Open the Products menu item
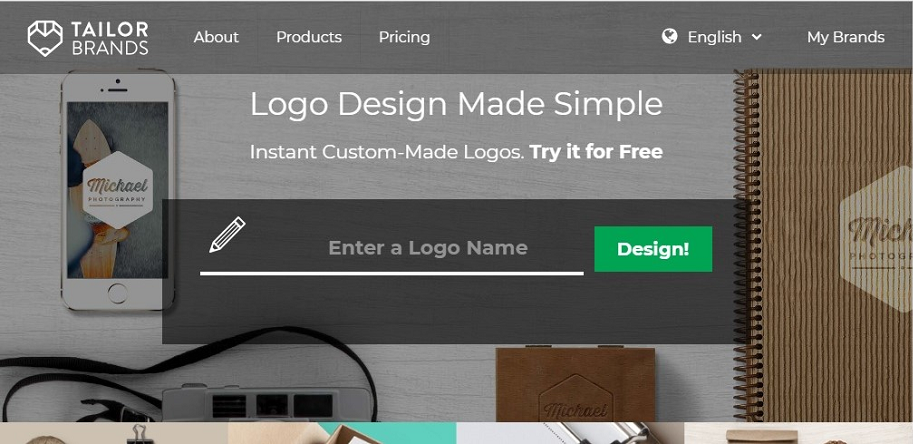The width and height of the screenshot is (913, 444). (309, 37)
